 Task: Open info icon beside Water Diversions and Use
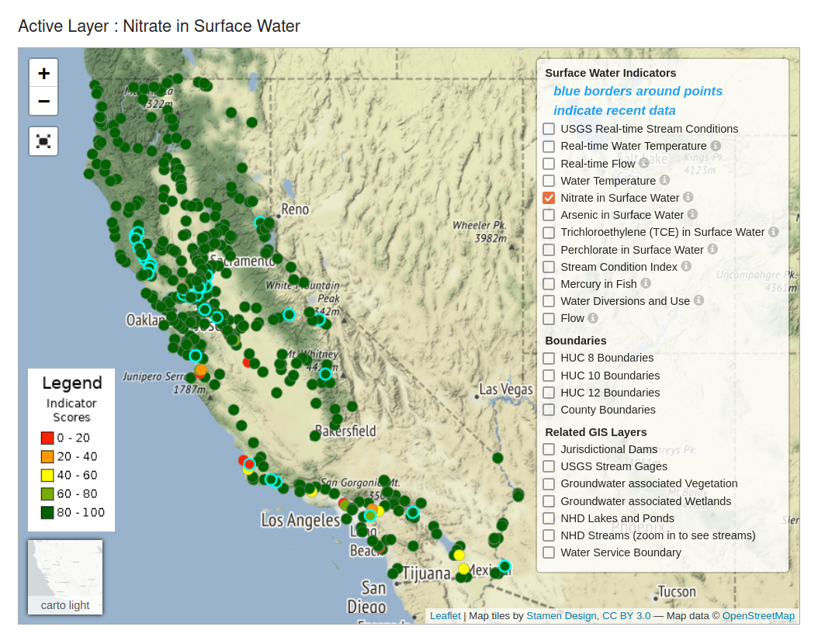click(x=698, y=300)
